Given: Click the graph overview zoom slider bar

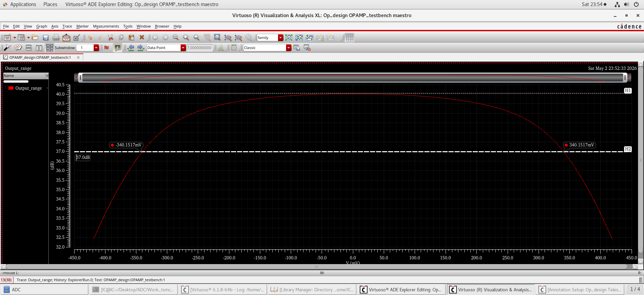Looking at the screenshot, I should click(353, 78).
